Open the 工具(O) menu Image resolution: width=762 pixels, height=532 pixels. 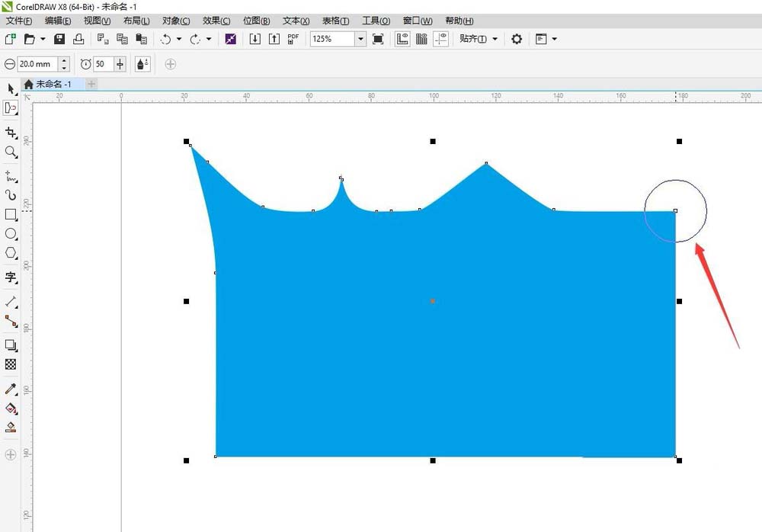tap(376, 21)
